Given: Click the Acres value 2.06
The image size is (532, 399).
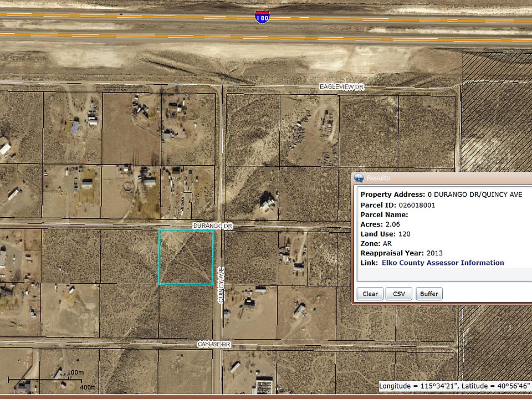Looking at the screenshot, I should pyautogui.click(x=392, y=224).
